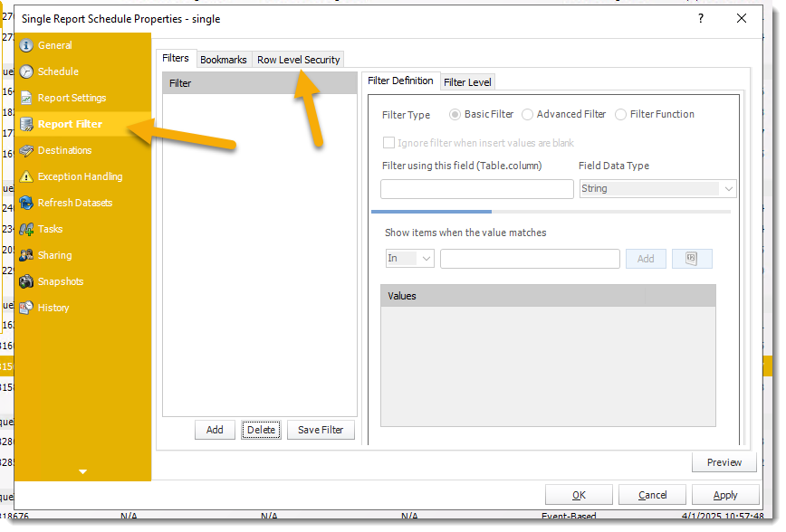
Task: Click the Report Filter database icon
Action: tap(26, 124)
